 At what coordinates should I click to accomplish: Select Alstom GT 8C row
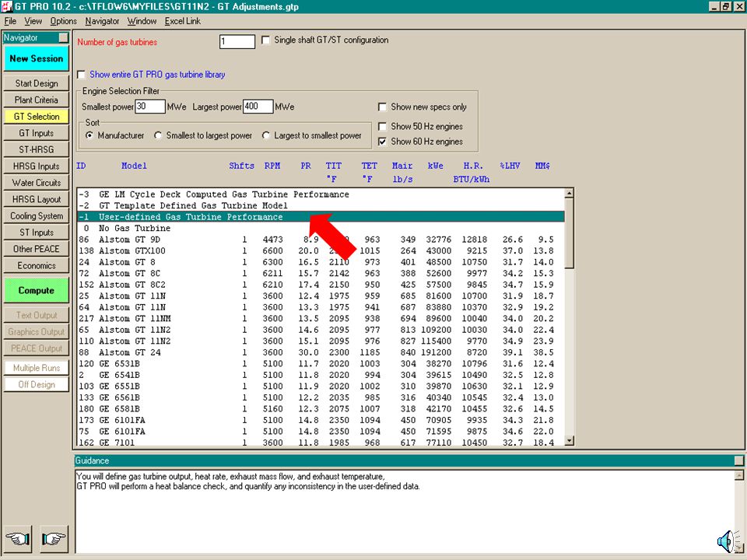tap(320, 273)
